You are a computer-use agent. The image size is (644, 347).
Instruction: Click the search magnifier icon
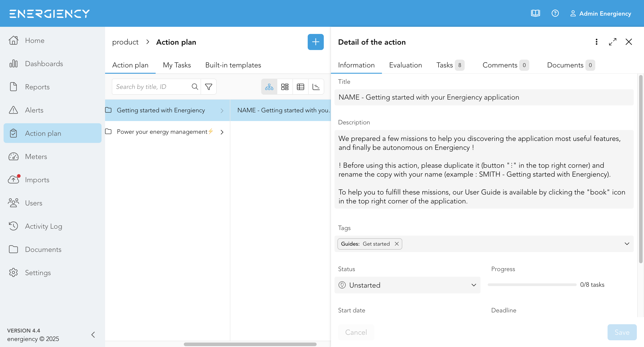click(195, 87)
